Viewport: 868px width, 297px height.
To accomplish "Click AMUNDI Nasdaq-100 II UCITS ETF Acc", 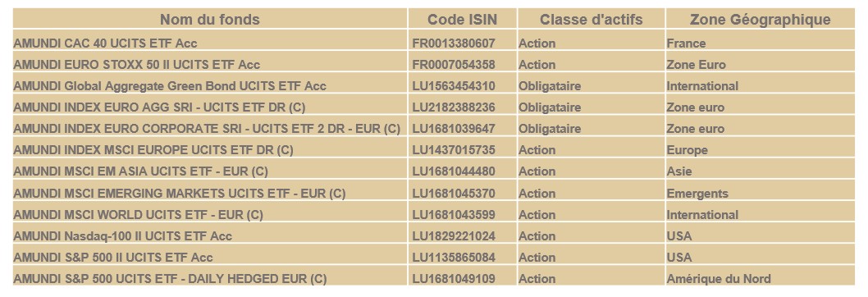I will [123, 236].
